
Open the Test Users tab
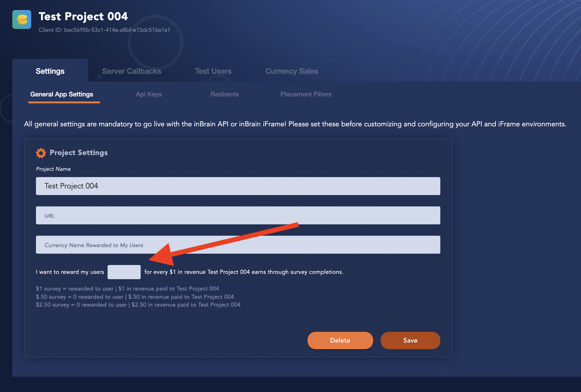click(x=213, y=71)
